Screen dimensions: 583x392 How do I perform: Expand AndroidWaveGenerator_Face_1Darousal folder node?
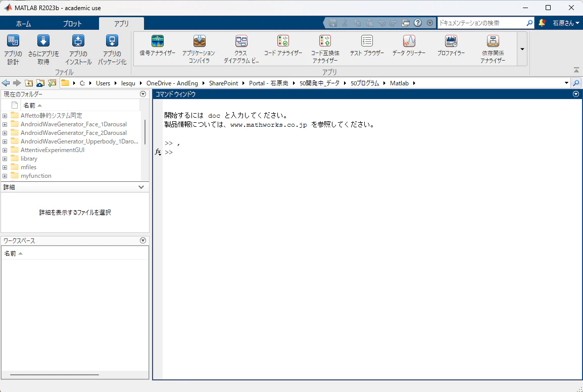click(x=5, y=124)
